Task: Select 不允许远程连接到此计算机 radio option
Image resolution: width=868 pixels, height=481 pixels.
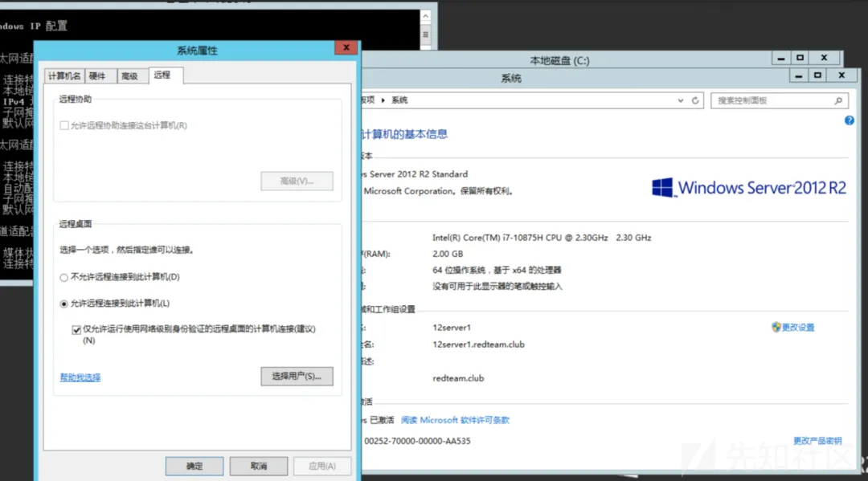Action: coord(63,278)
